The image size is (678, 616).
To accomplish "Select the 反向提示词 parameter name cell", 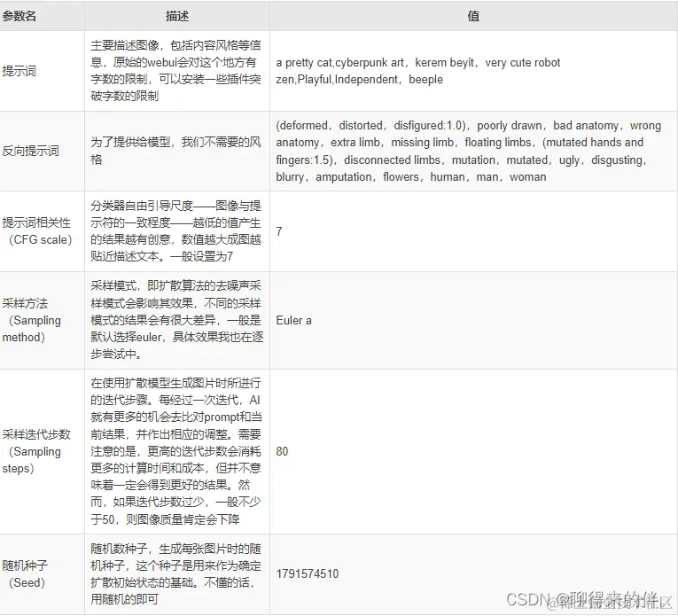I will 42,151.
